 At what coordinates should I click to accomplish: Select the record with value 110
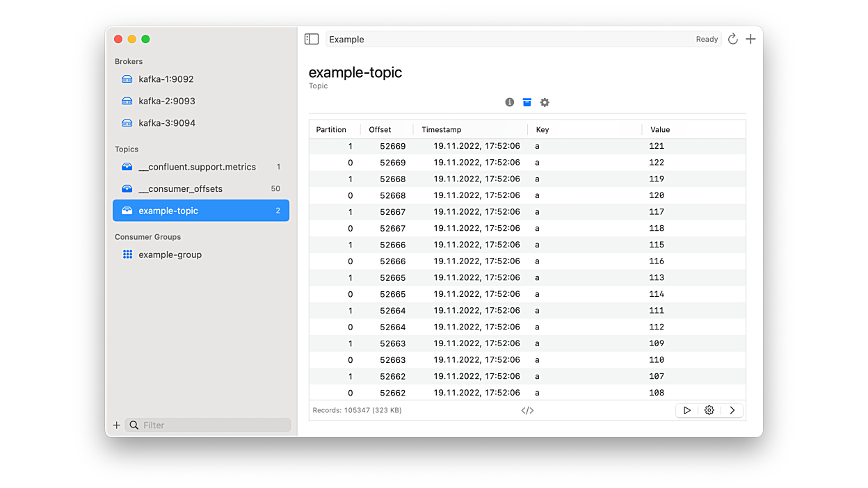(x=527, y=360)
